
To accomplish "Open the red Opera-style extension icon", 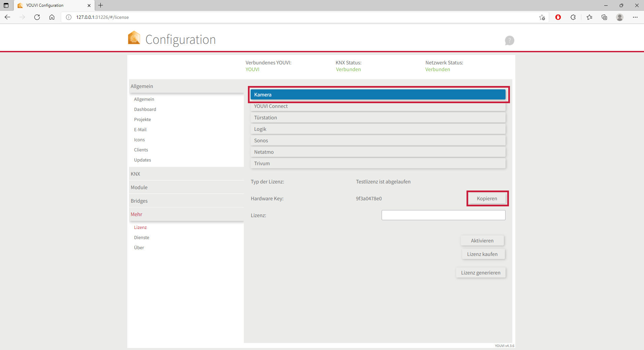I will coord(558,17).
